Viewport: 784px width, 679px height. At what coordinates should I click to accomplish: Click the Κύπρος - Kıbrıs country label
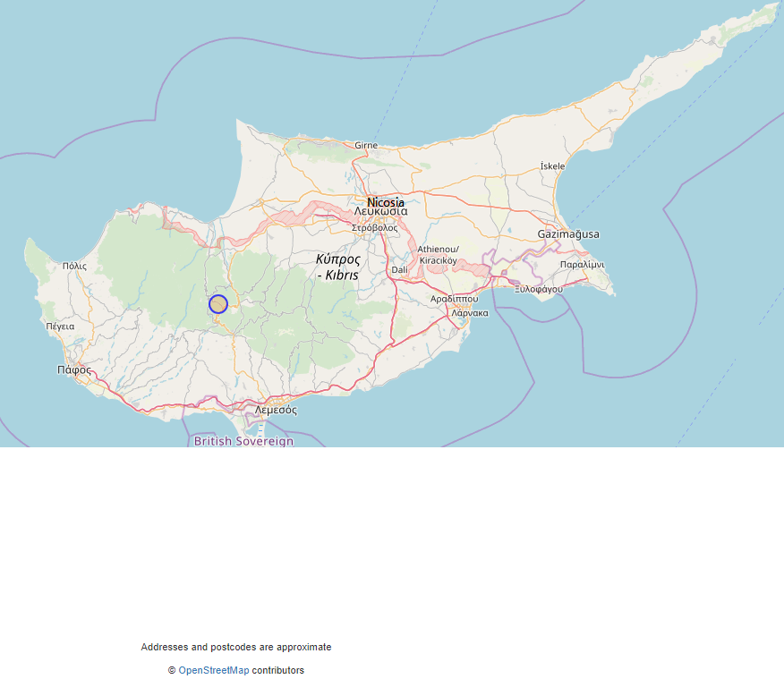click(x=338, y=267)
